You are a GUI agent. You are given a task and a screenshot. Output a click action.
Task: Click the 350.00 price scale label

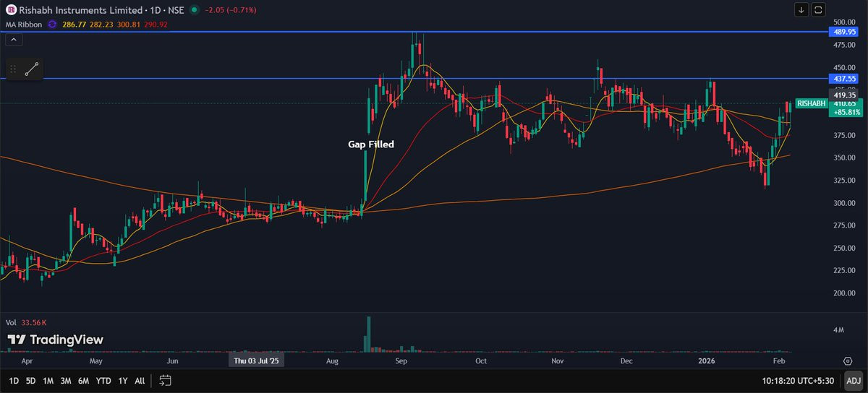pos(843,158)
